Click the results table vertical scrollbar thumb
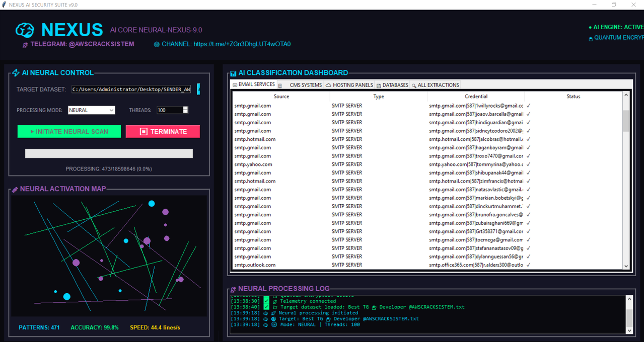Screen dimensions: 644x342 pyautogui.click(x=626, y=121)
